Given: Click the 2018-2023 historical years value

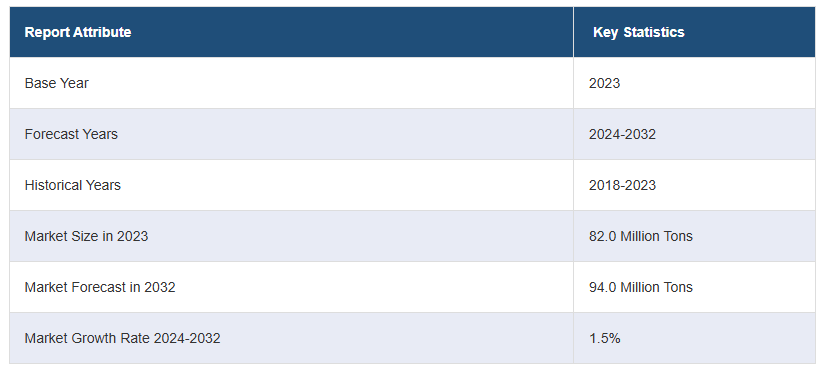Looking at the screenshot, I should 622,185.
